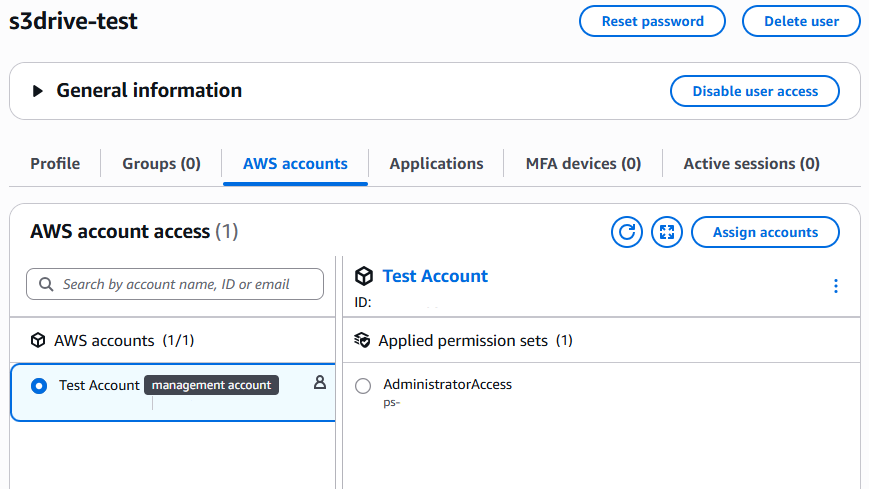Click Disable user access button
This screenshot has width=869, height=489.
[755, 91]
